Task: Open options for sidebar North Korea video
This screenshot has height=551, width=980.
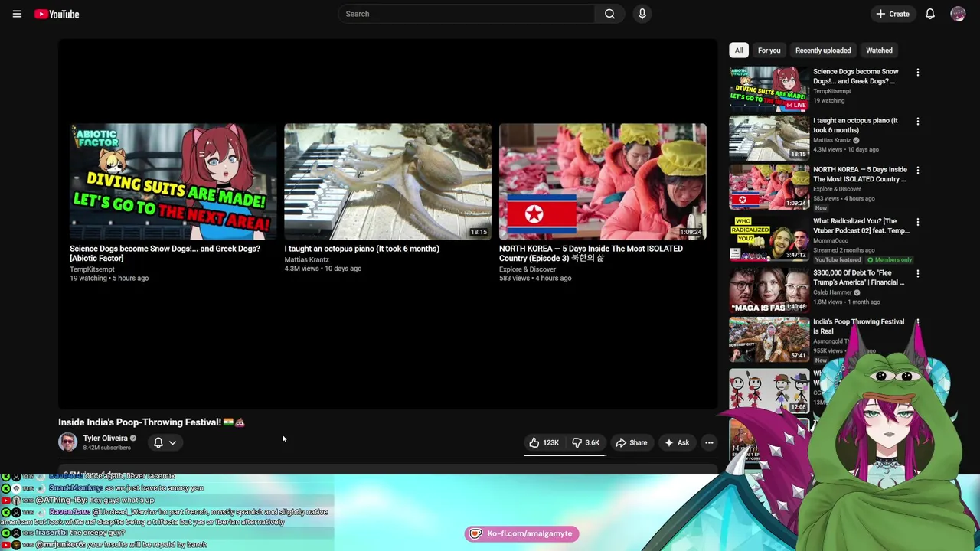Action: [x=918, y=170]
